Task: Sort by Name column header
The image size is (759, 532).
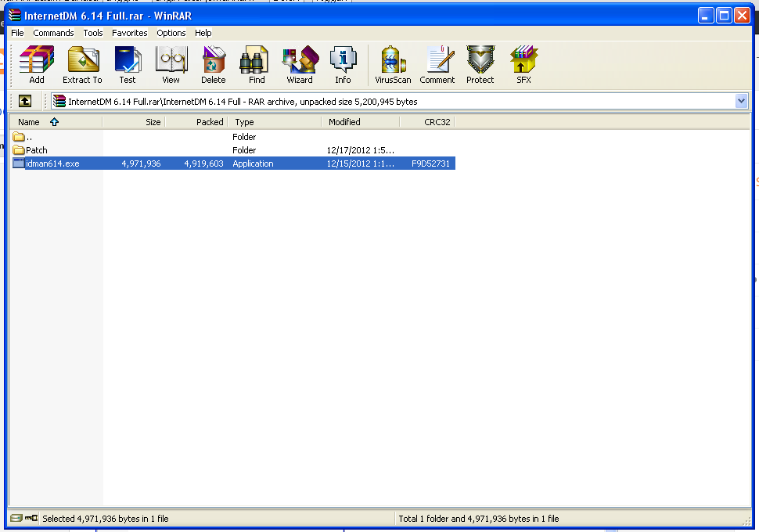Action: point(56,122)
